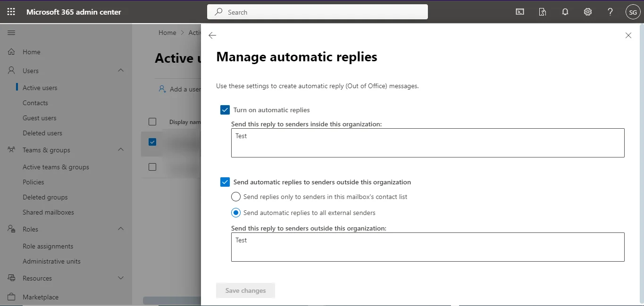The height and width of the screenshot is (306, 644).
Task: Click inside the internal senders reply text box
Action: (428, 143)
